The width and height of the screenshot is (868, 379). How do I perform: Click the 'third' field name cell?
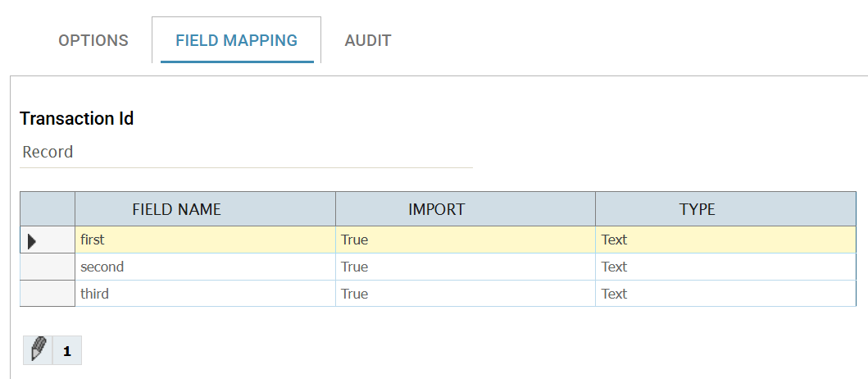(x=205, y=294)
